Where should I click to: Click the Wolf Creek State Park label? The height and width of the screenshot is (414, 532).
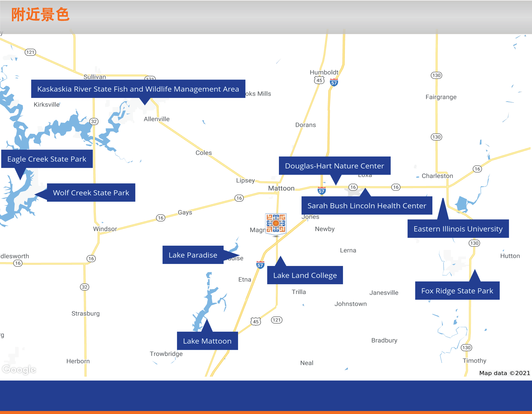tap(91, 192)
